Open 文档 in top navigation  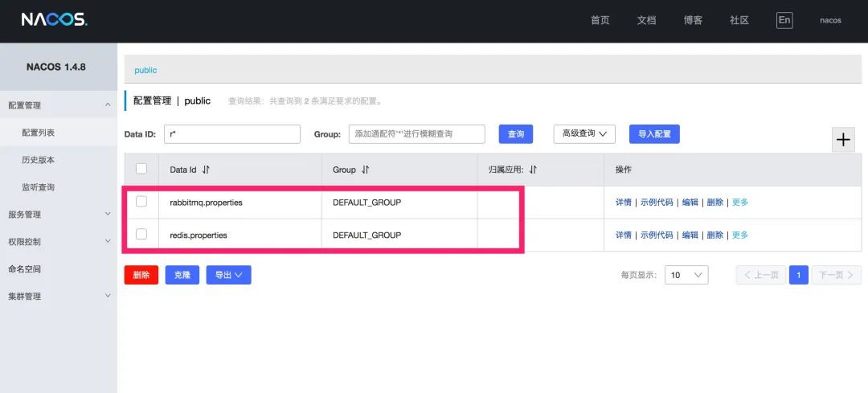pyautogui.click(x=646, y=20)
